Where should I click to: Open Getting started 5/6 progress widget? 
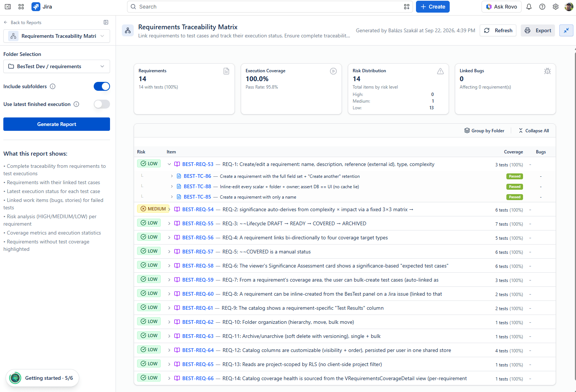coord(42,378)
